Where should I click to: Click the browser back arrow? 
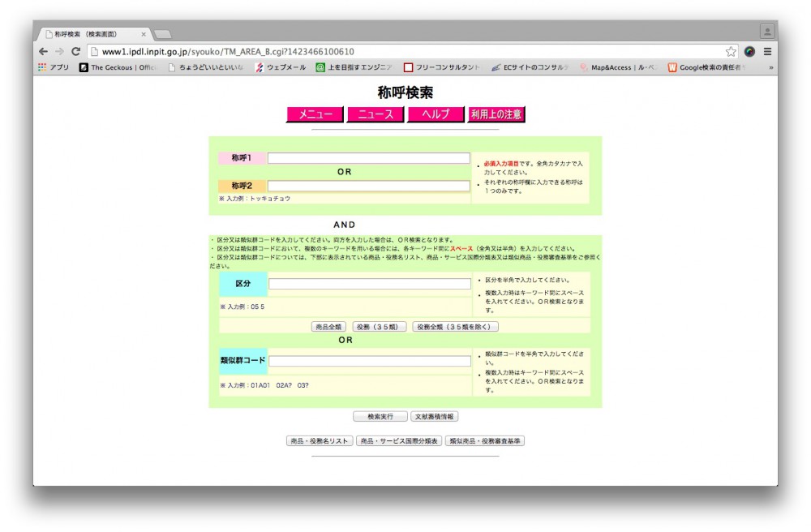43,51
